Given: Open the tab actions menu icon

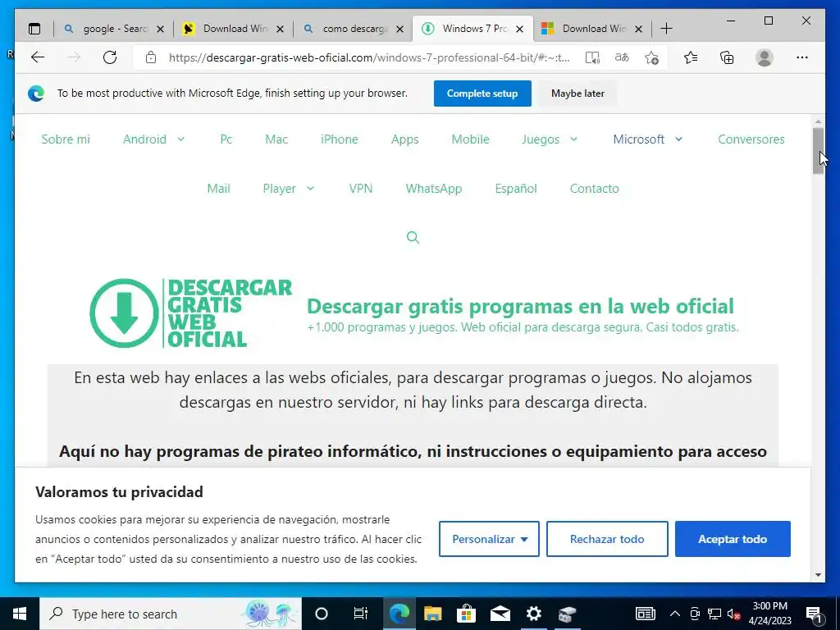Looking at the screenshot, I should [x=34, y=29].
